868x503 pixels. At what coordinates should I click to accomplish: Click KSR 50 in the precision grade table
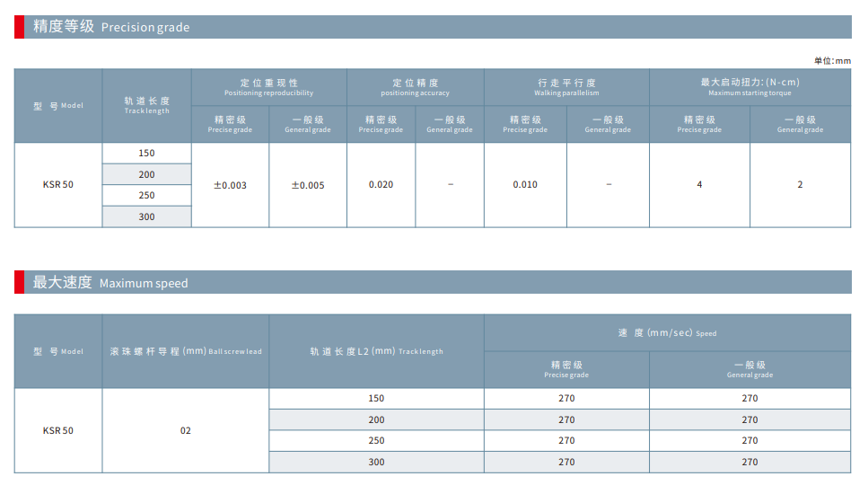click(x=58, y=185)
